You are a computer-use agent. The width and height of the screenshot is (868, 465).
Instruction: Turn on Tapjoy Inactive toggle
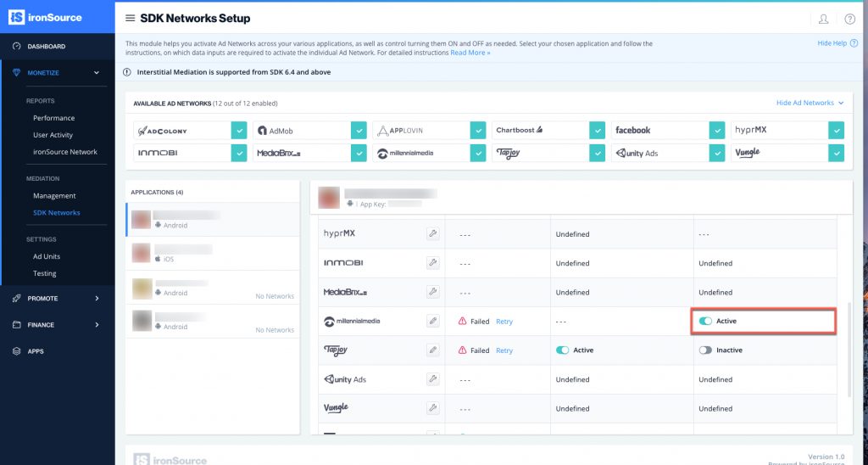705,350
